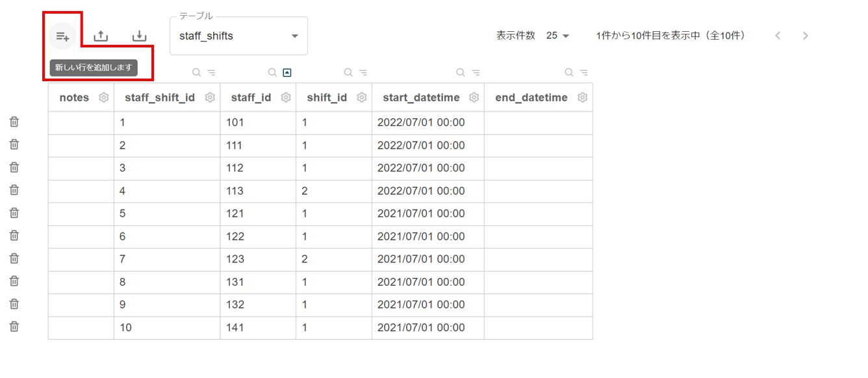Delete row with staff_shift_id 2

tap(14, 145)
